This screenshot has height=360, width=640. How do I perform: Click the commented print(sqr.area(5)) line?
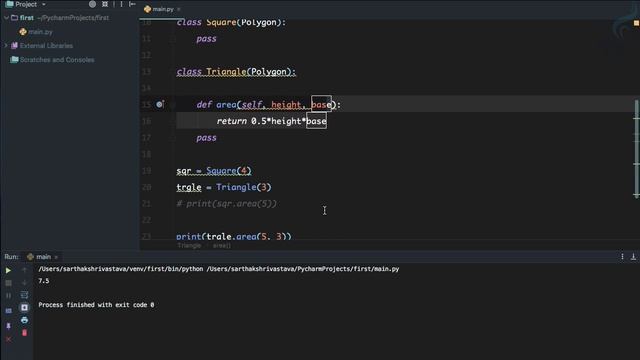(x=227, y=204)
